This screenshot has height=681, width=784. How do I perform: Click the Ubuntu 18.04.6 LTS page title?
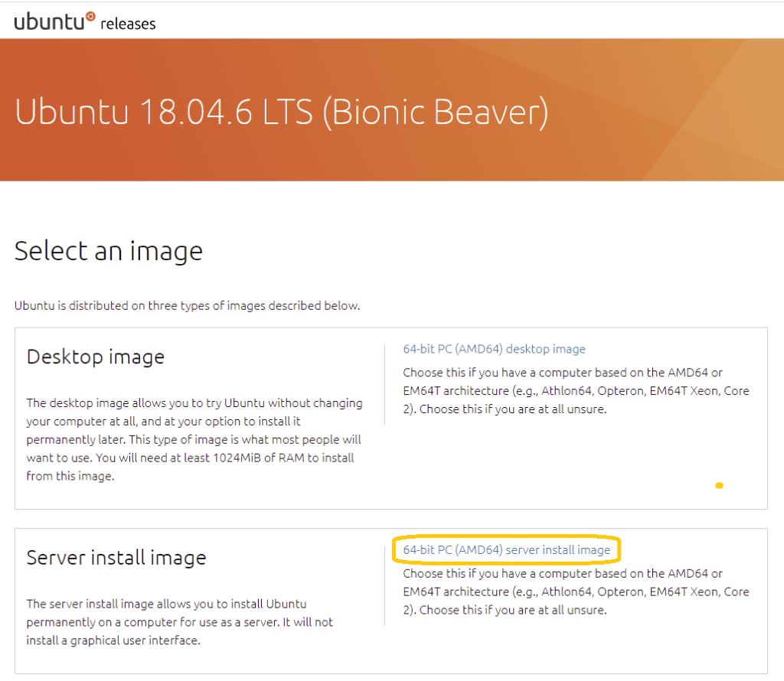pos(164,112)
